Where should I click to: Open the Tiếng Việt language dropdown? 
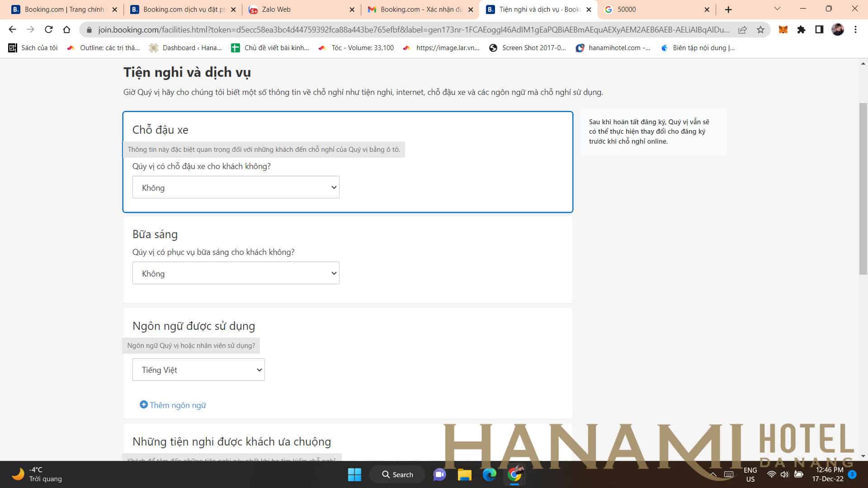[198, 370]
